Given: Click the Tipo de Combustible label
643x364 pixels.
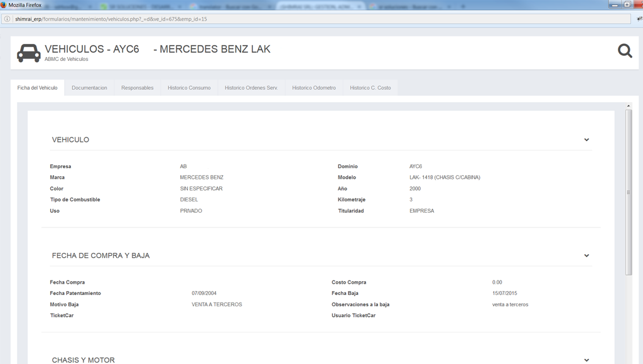Looking at the screenshot, I should tap(75, 200).
